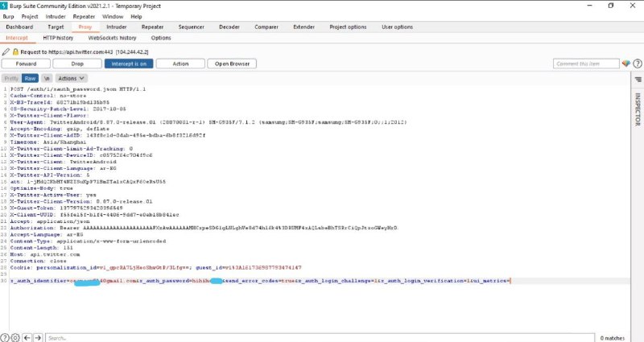This screenshot has width=644, height=342.
Task: Click the POST /auth/1/xauth_password.json request line
Action: coord(78,89)
